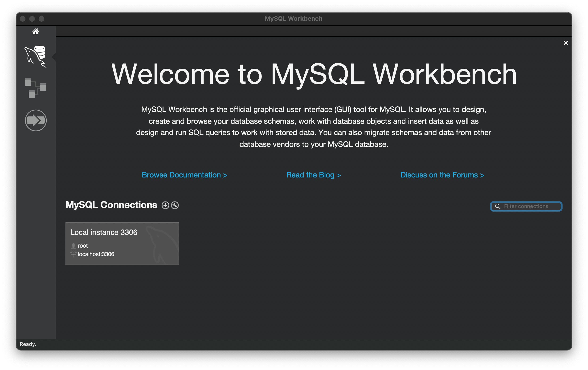This screenshot has height=370, width=588.
Task: Focus the Filter connections search field
Action: 530,206
